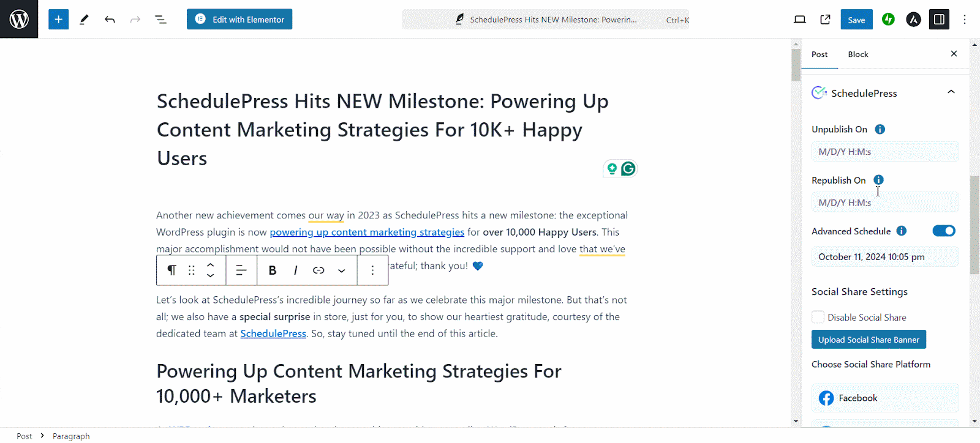980x443 pixels.
Task: Show Republish On info tooltip
Action: coord(878,180)
